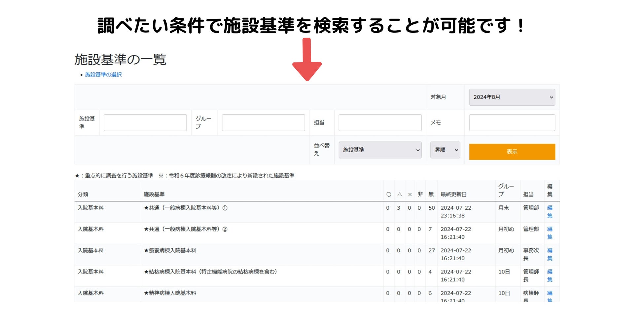
Task: Click 10日 group in 結核病棟入院基本料 row
Action: (x=504, y=272)
